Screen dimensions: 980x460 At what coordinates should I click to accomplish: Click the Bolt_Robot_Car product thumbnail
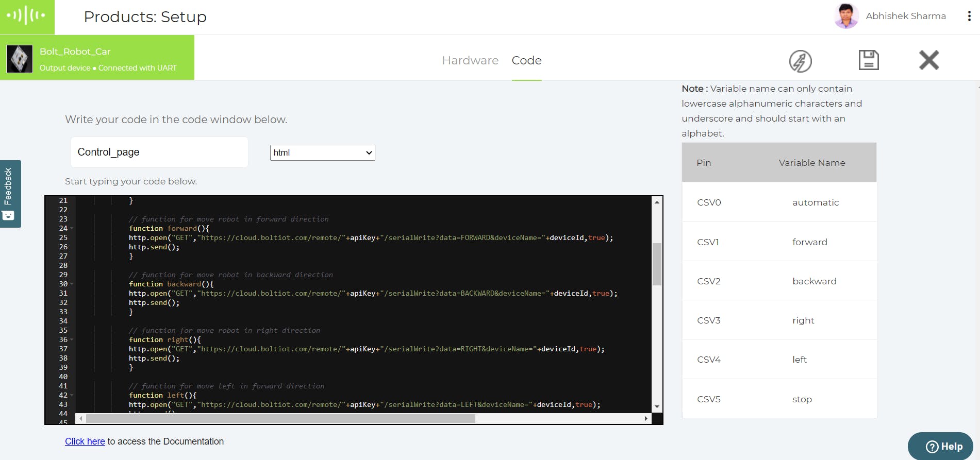tap(20, 59)
